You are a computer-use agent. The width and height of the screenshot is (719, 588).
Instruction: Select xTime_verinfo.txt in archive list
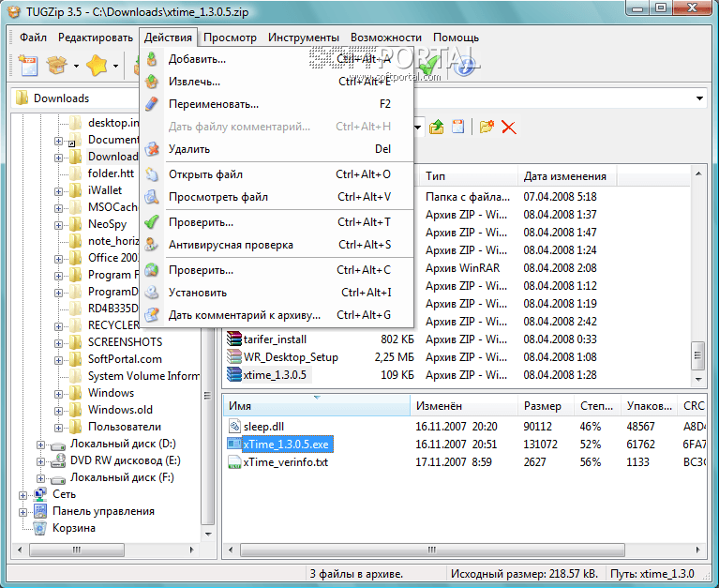coord(285,462)
